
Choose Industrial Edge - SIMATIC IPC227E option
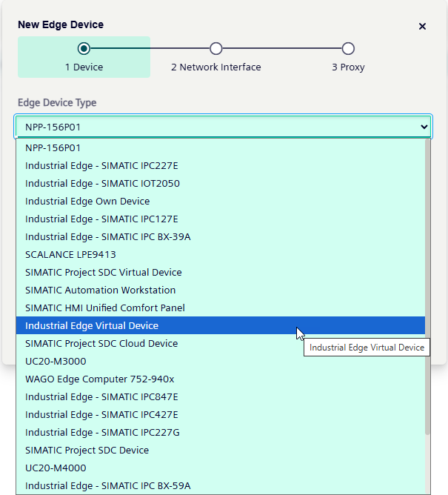point(221,166)
